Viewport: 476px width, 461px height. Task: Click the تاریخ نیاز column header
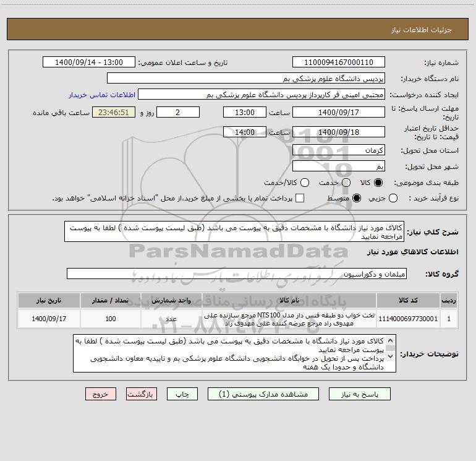pos(49,300)
